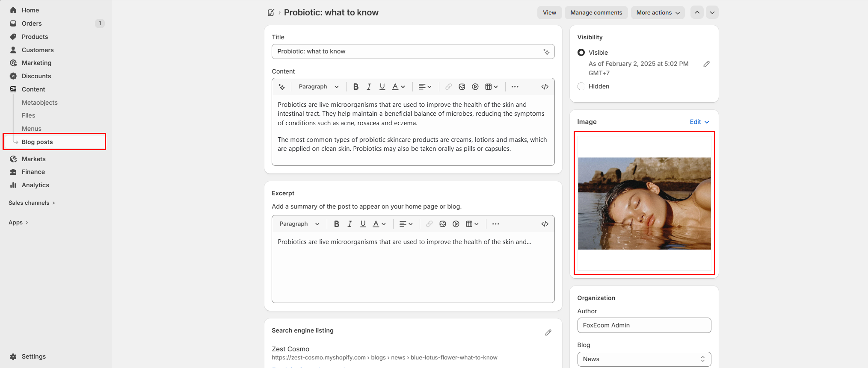
Task: Toggle Underline in Content toolbar
Action: click(382, 87)
